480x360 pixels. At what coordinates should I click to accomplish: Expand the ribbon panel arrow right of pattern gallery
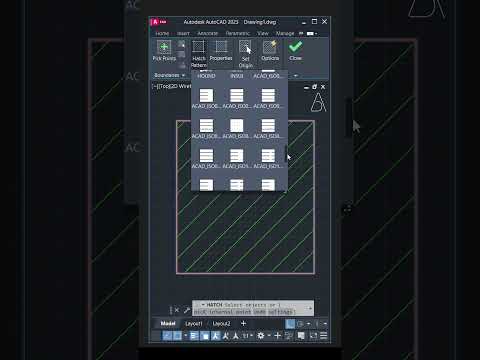click(x=295, y=76)
